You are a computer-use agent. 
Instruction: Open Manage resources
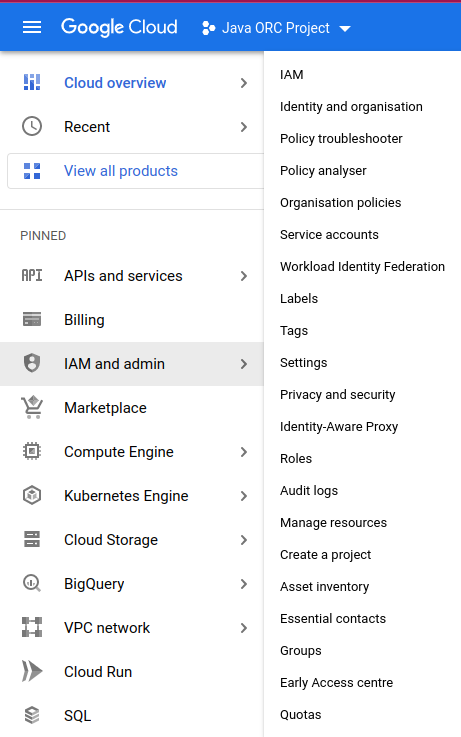coord(333,523)
